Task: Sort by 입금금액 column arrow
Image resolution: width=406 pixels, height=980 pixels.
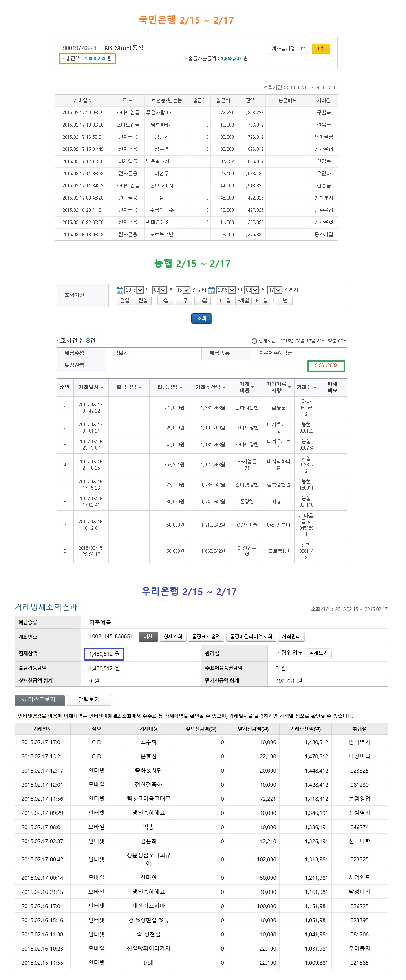Action: (181, 387)
